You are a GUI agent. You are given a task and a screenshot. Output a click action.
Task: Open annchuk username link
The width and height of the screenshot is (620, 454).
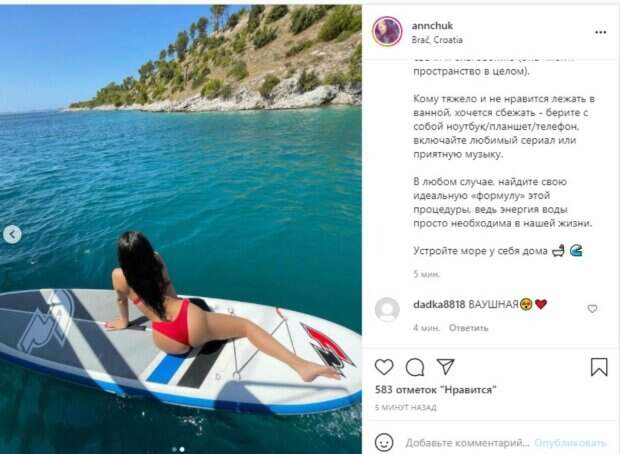[x=432, y=26]
